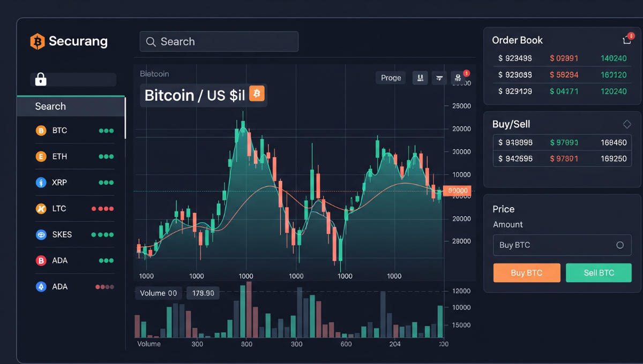Click the chart filter funnel icon
The width and height of the screenshot is (643, 364).
(x=439, y=78)
